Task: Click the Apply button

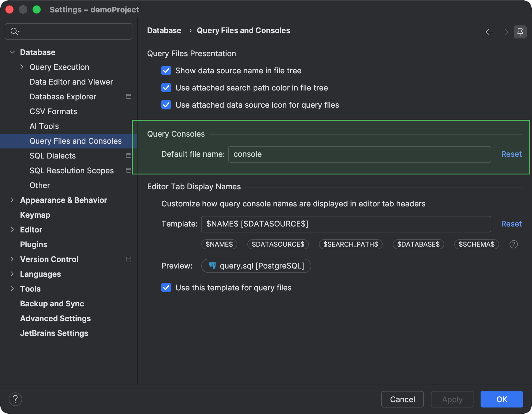Action: click(x=452, y=399)
